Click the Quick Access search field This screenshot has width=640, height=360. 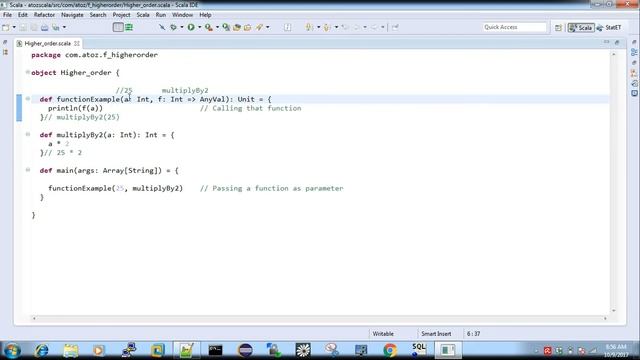(514, 27)
